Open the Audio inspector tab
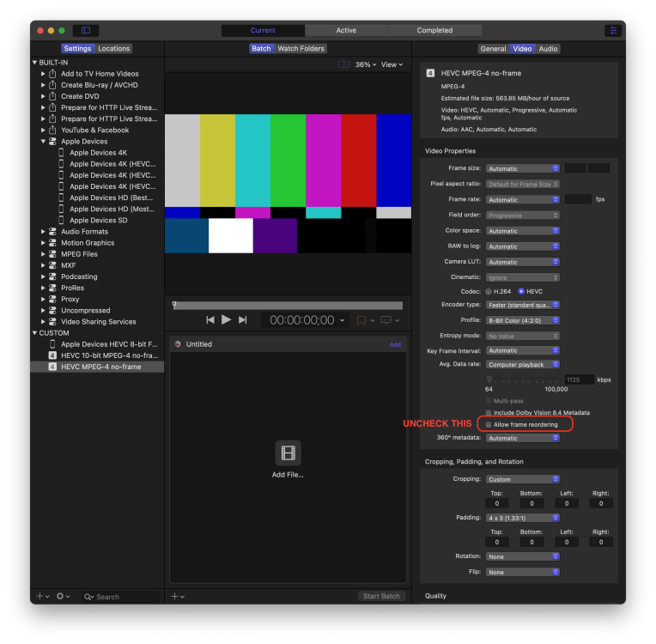The image size is (656, 644). [x=548, y=49]
